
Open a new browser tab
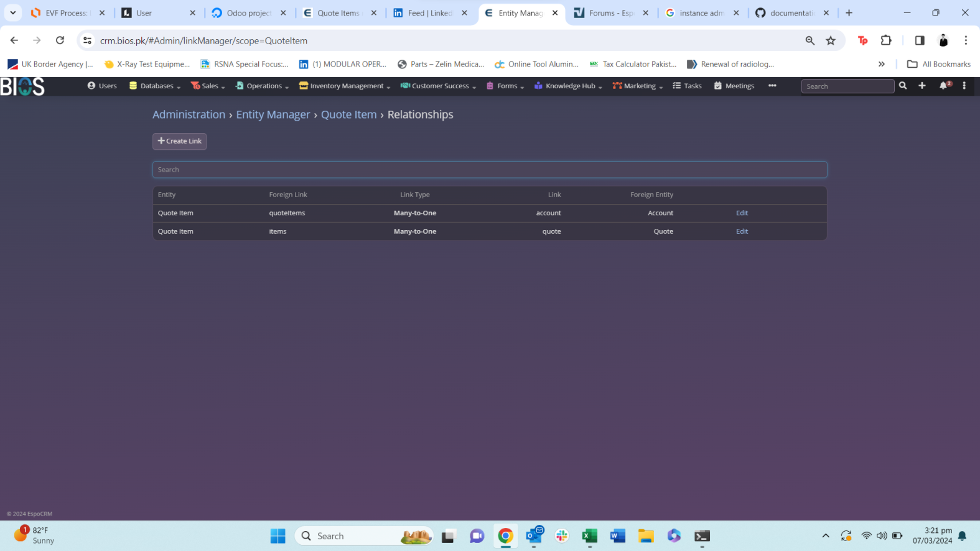click(849, 13)
